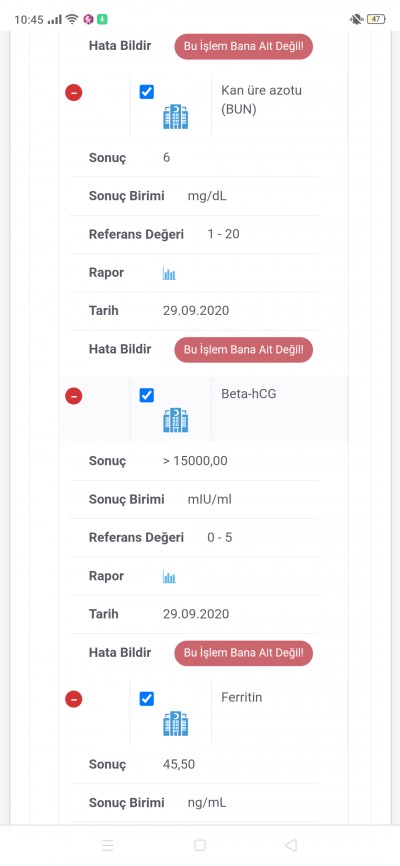Tap the hospital icon beside Ferritin

point(176,724)
